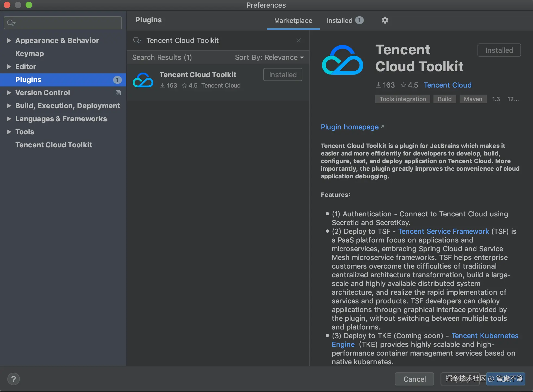
Task: Click the Cancel button
Action: pos(414,379)
